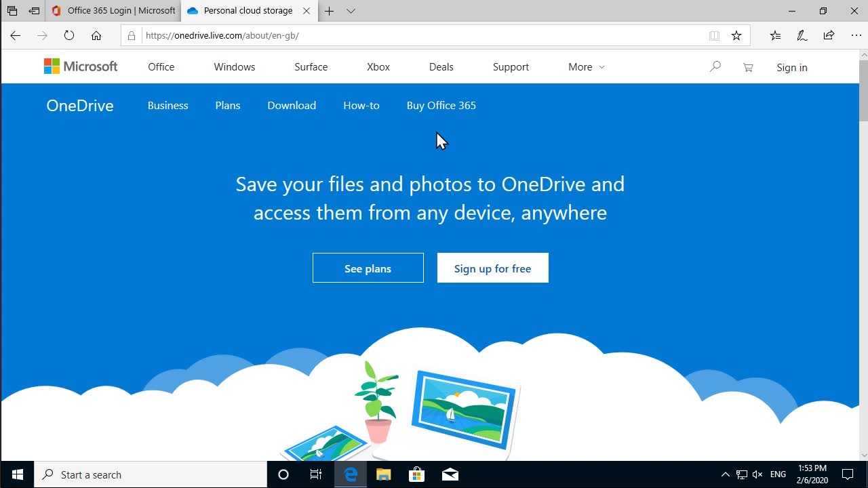
Task: Open the shopping cart icon
Action: pyautogui.click(x=748, y=67)
